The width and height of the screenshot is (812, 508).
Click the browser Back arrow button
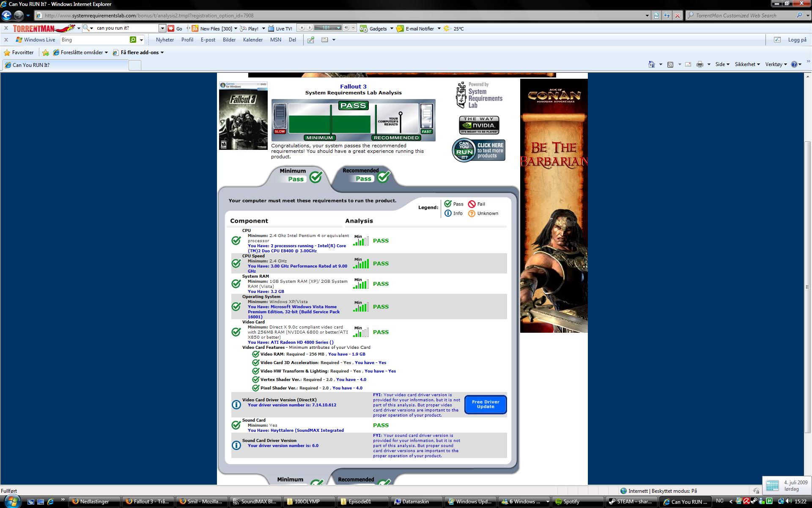click(6, 15)
